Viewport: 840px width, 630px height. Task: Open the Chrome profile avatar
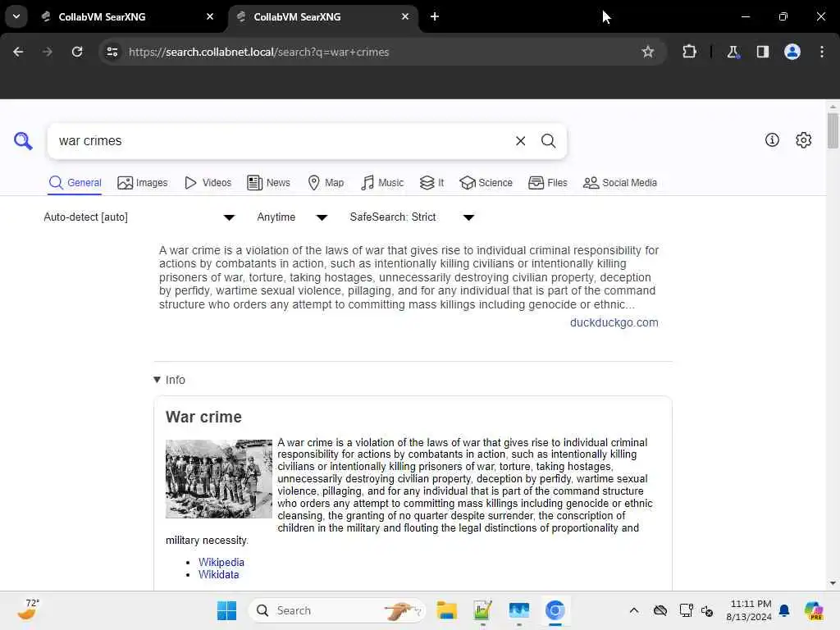point(792,52)
